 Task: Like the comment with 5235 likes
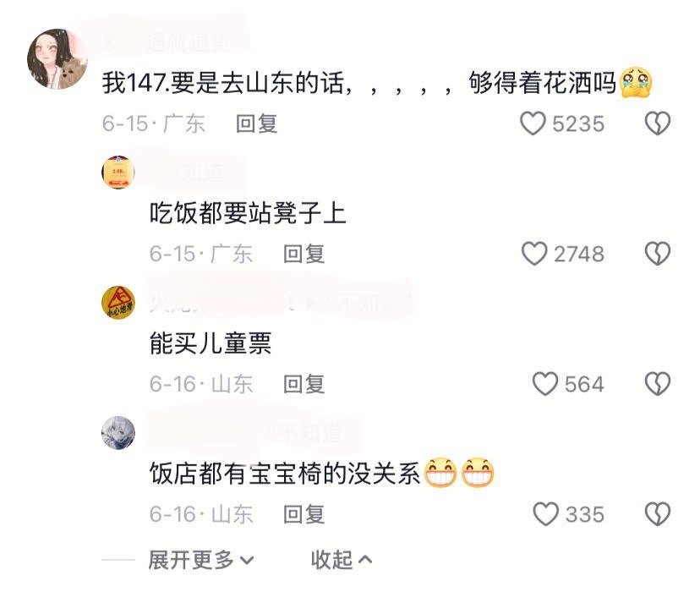(x=533, y=123)
